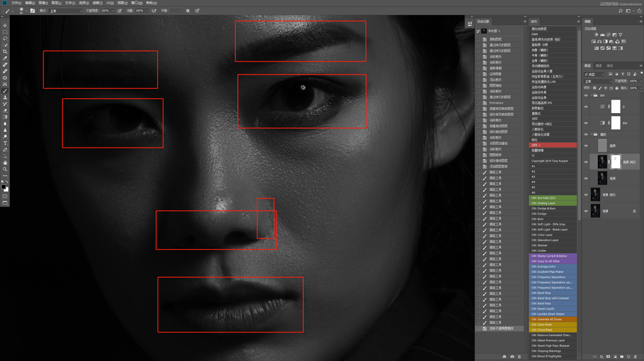The width and height of the screenshot is (644, 361).
Task: Open the brush blend mode dropdown
Action: [65, 11]
